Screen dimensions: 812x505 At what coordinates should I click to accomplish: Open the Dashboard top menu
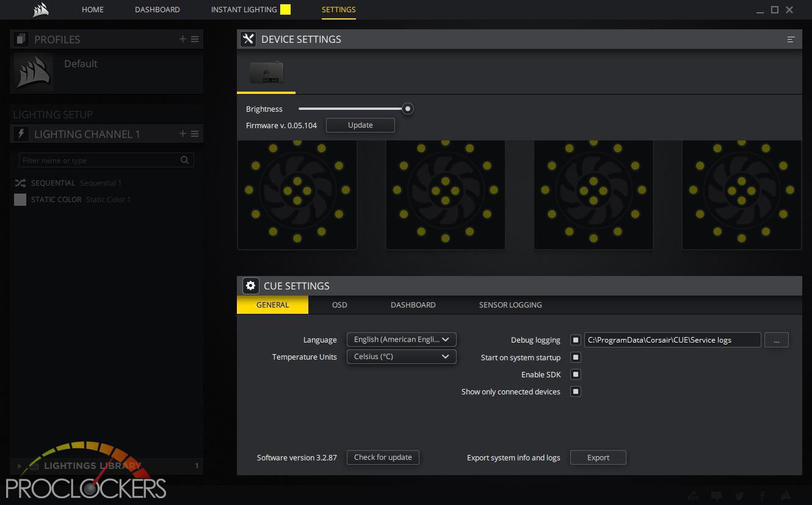pos(158,9)
